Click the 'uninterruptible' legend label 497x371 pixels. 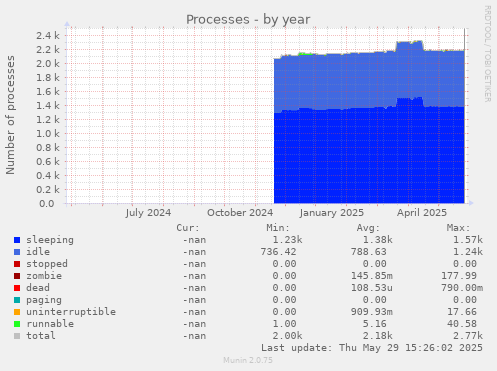pos(71,312)
